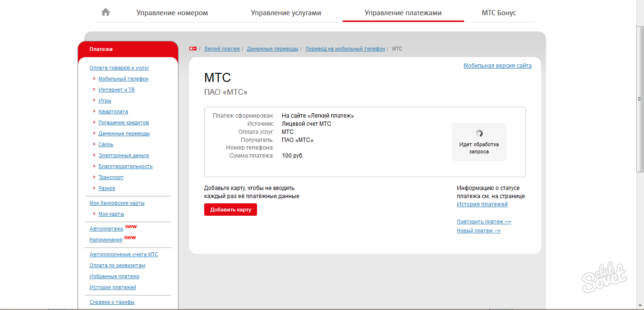Switch to Управление услугами tab

[x=286, y=13]
